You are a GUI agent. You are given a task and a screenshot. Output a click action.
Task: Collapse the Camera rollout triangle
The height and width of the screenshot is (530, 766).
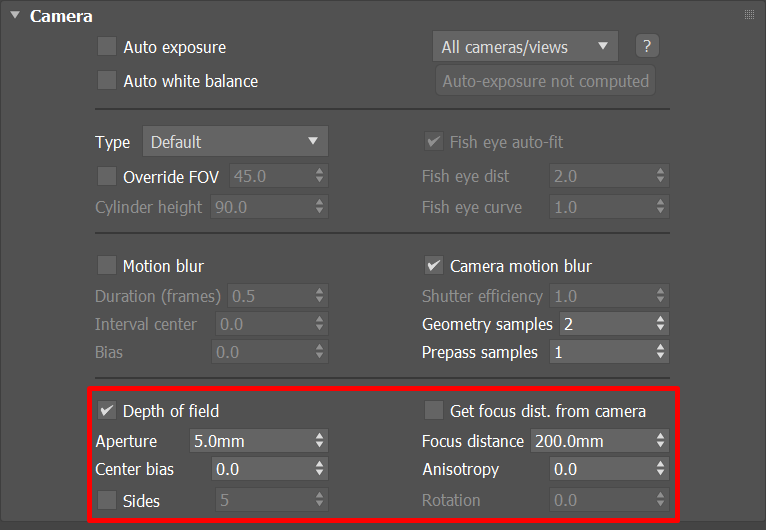[15, 16]
